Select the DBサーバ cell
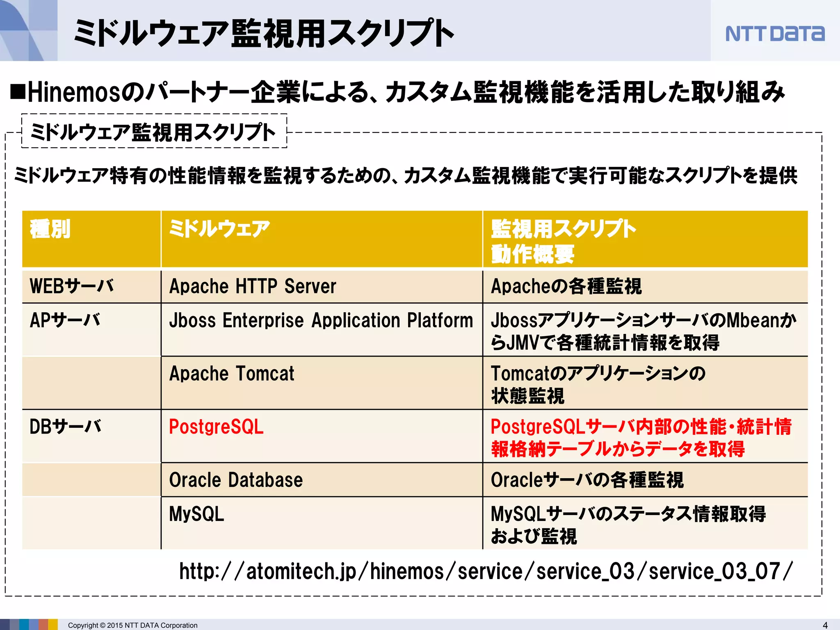The image size is (840, 630). point(91,436)
